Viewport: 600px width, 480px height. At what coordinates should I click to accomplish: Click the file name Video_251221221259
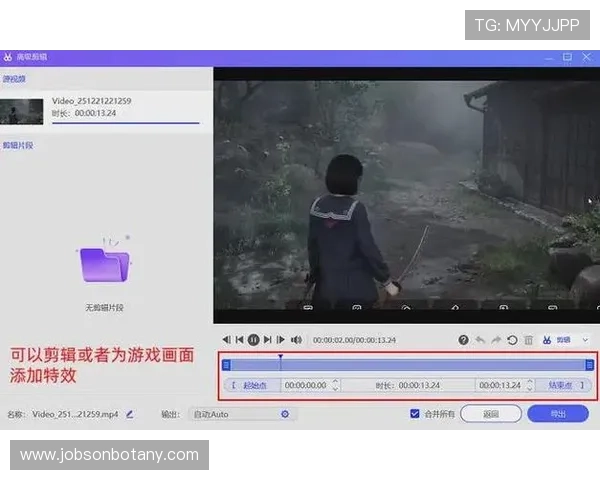point(91,101)
